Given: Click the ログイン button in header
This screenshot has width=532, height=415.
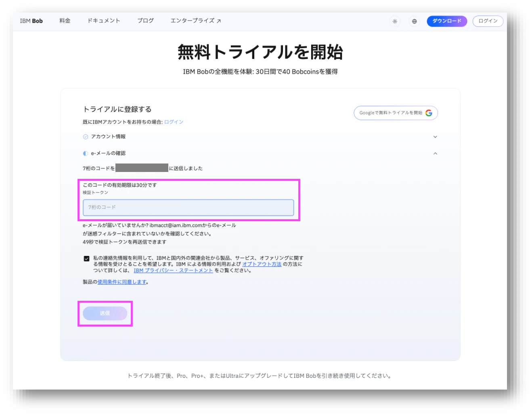Looking at the screenshot, I should tap(488, 21).
